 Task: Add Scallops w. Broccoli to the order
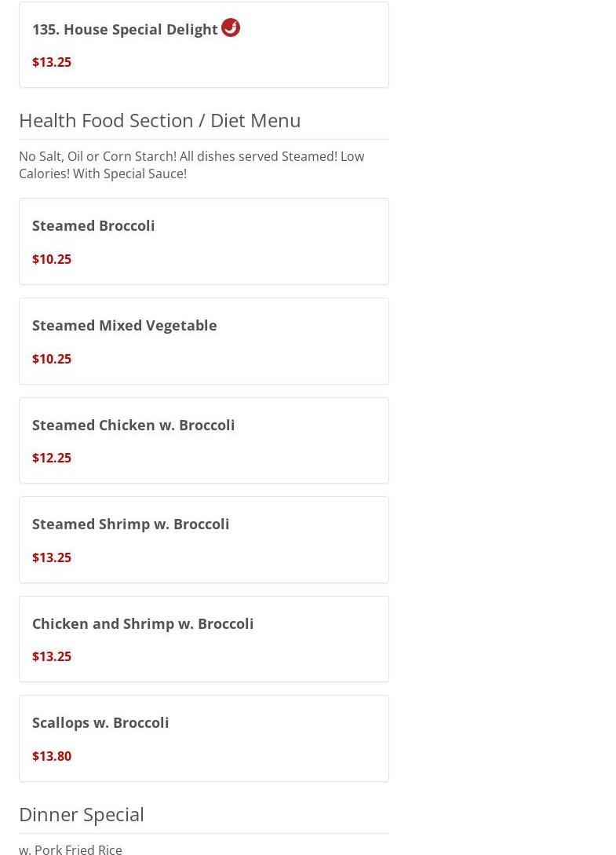pos(100,722)
